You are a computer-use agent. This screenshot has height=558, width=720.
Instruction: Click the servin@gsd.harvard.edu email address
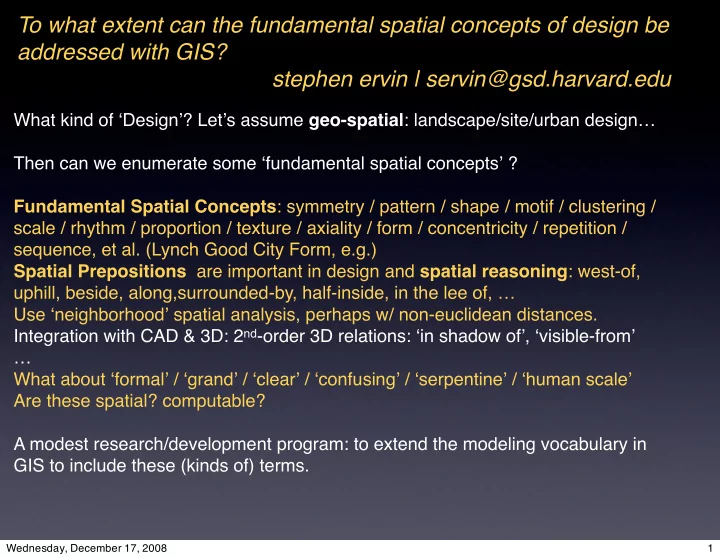tap(549, 79)
